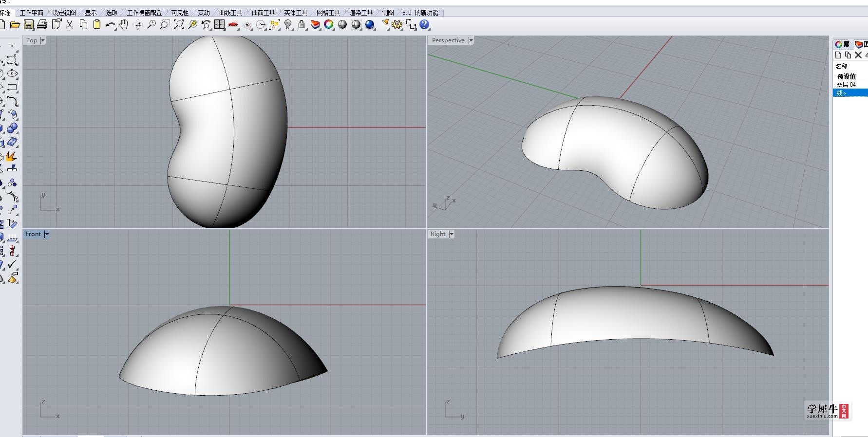
Task: Choose the Zoom Window tool
Action: click(x=165, y=25)
